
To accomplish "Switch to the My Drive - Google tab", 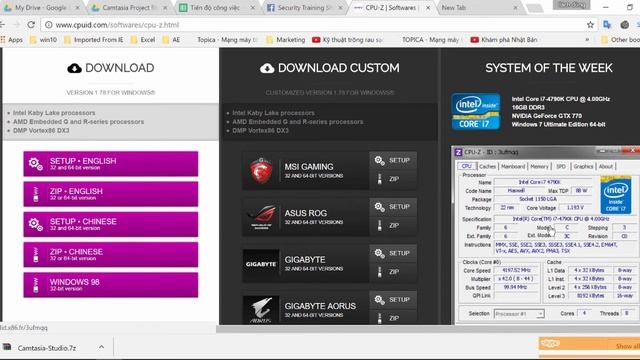I will pos(41,8).
